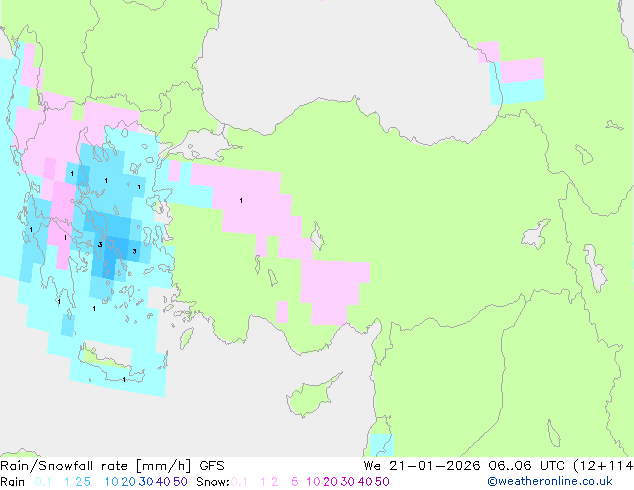Click the Snow legend value 30
The image size is (634, 490).
coord(348,482)
